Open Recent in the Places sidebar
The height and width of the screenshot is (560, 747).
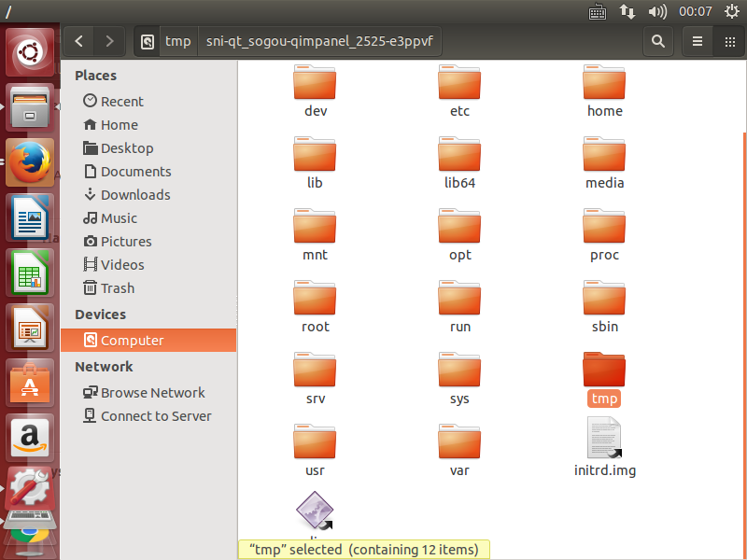pyautogui.click(x=148, y=102)
